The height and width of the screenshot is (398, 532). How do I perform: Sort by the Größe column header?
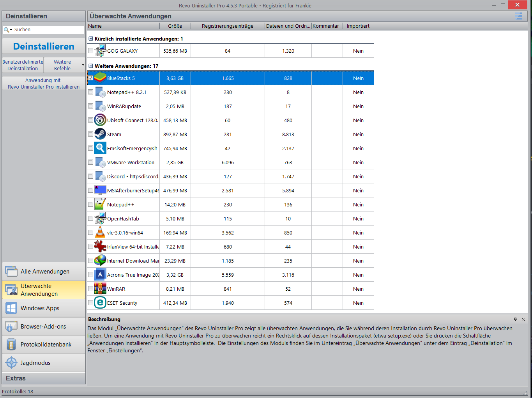pos(175,26)
